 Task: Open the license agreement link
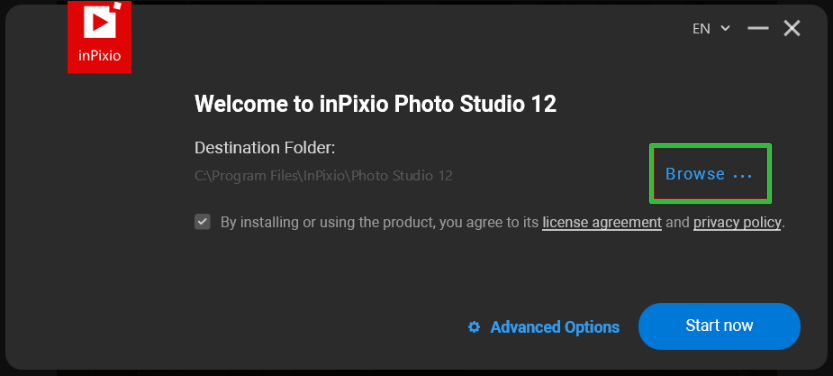pos(602,222)
